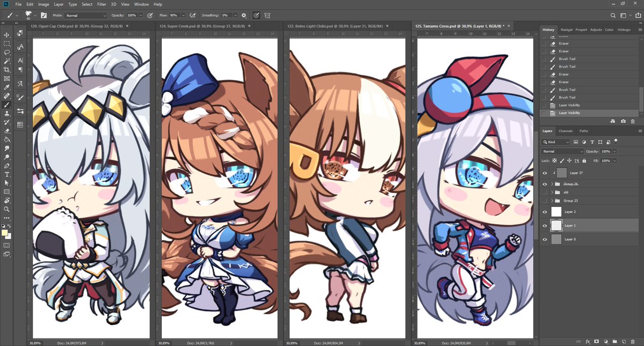The height and width of the screenshot is (346, 644).
Task: Select the Rectangular Marquee tool
Action: tap(6, 43)
